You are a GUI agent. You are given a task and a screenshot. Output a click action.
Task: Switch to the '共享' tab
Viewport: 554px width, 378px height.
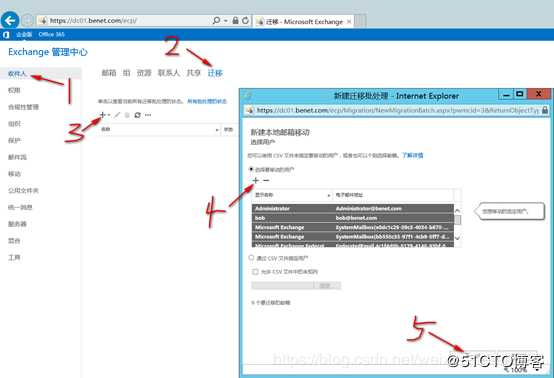(194, 73)
